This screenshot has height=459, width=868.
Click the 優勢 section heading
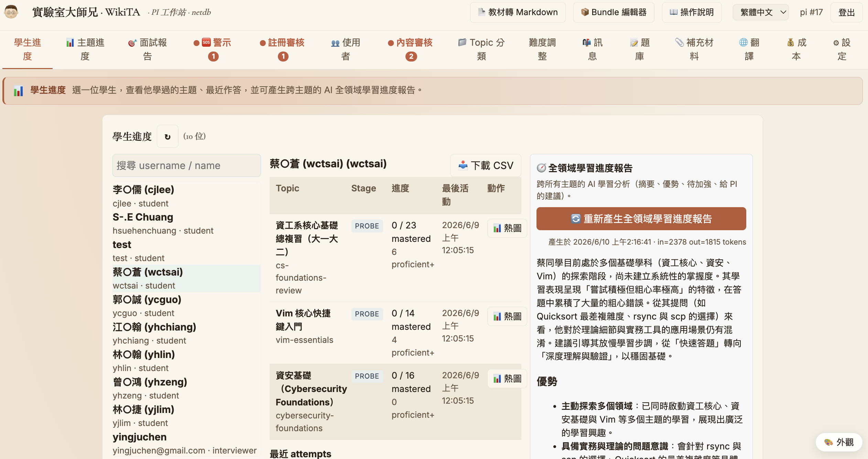point(547,381)
